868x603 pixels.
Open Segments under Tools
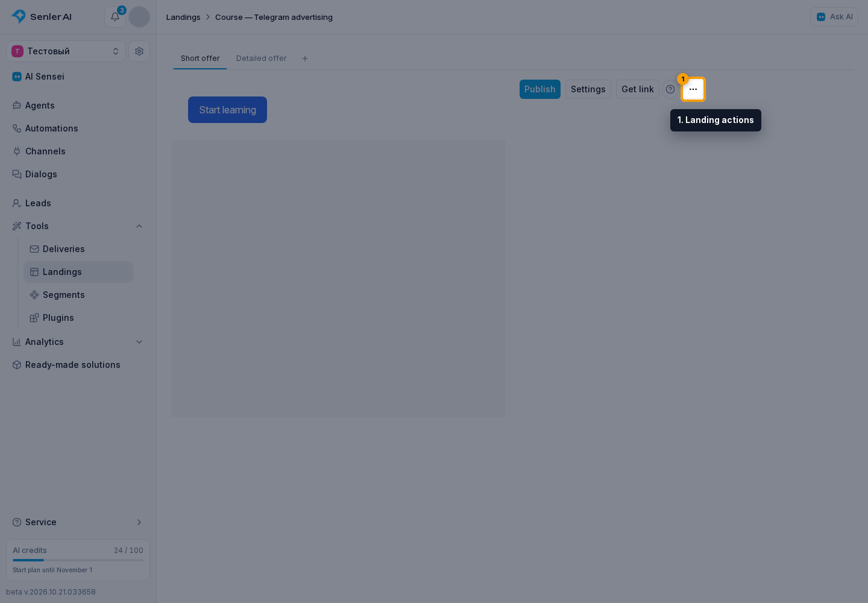point(78,295)
